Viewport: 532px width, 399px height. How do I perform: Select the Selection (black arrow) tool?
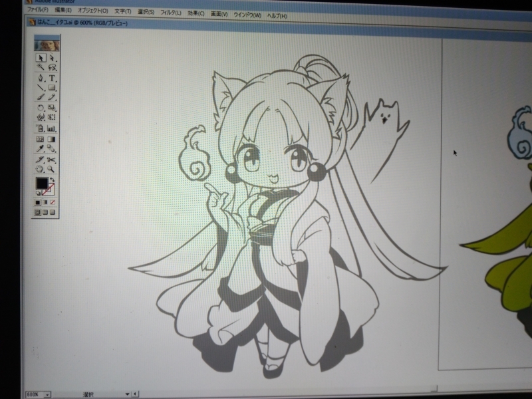pos(41,58)
